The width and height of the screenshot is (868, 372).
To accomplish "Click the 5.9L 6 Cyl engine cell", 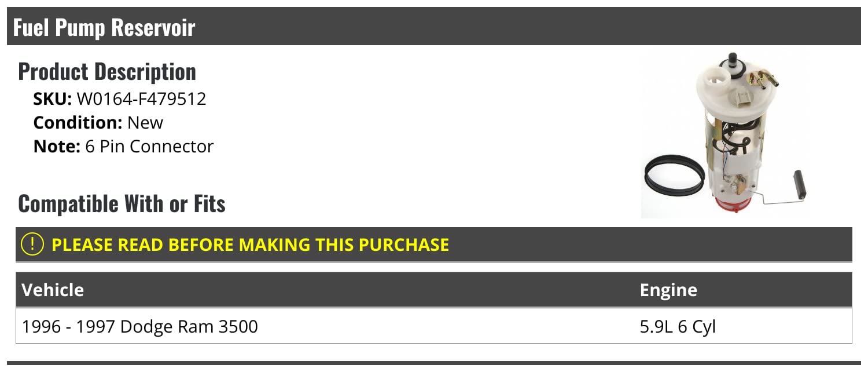I will [x=678, y=327].
